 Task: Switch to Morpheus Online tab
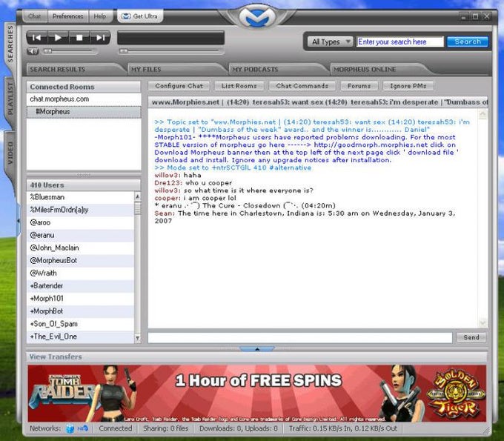(x=378, y=70)
